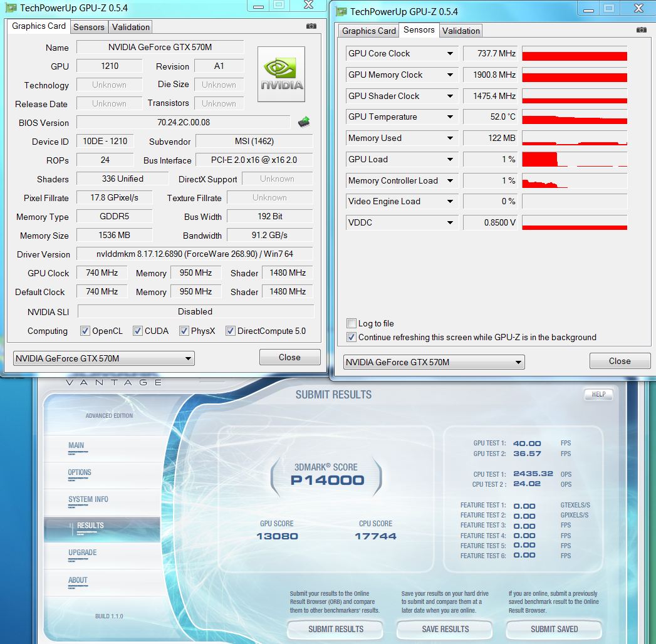Click the GPU Temperature history graph

(575, 117)
